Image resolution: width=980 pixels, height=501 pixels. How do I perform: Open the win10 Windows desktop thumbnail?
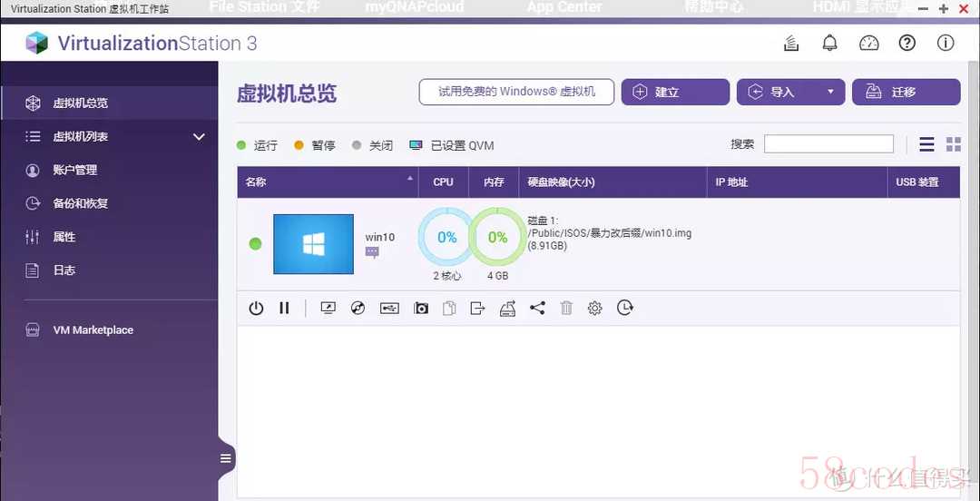coord(313,244)
